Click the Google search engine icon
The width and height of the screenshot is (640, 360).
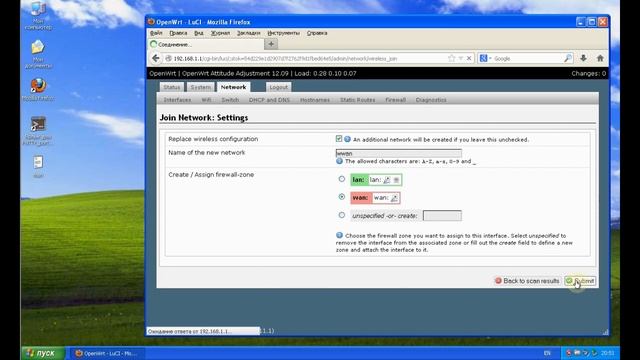[x=483, y=58]
